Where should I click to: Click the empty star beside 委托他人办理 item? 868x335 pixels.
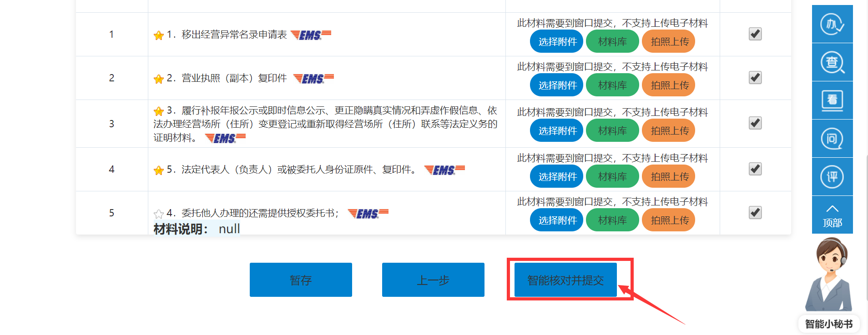(159, 214)
